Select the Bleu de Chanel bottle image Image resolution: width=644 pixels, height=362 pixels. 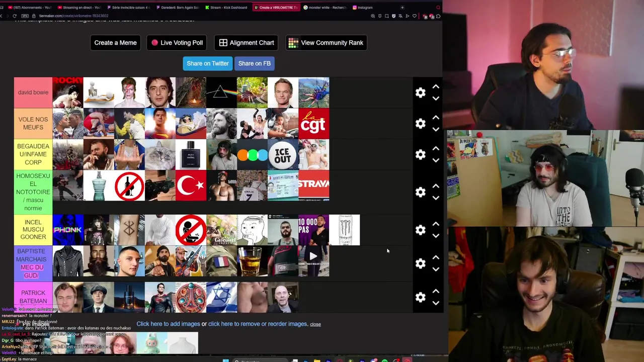[191, 154]
